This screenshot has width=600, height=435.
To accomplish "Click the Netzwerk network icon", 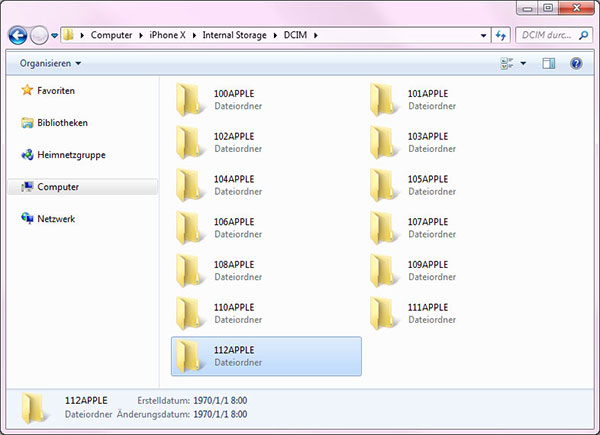I will (27, 218).
